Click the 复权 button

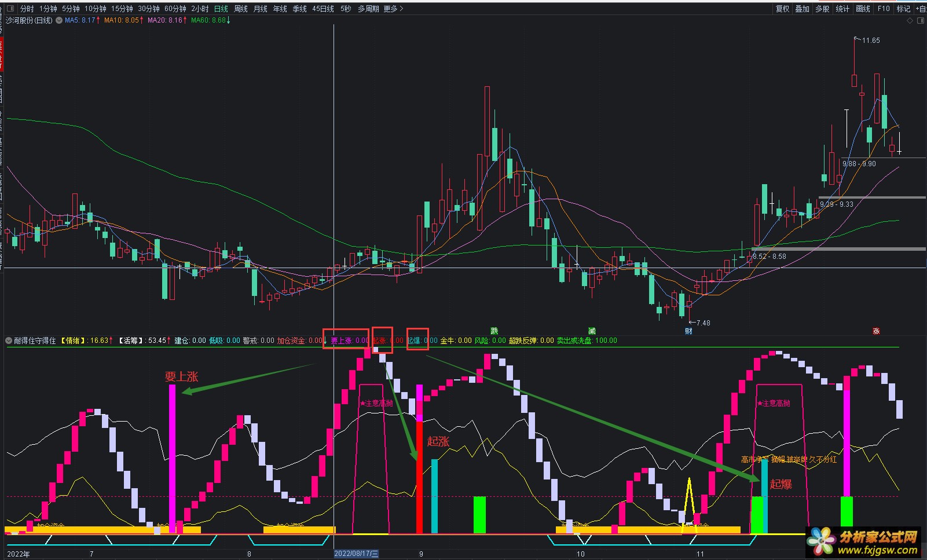782,9
